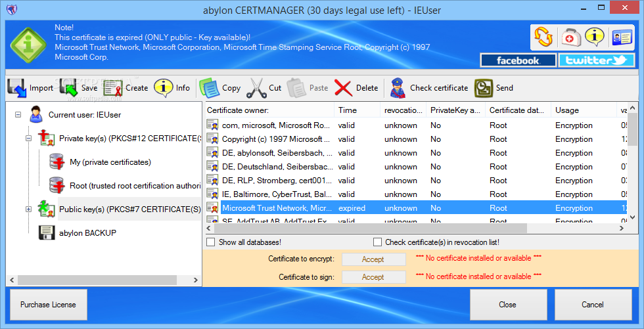This screenshot has height=329, width=644.
Task: Click the Cut scissors icon
Action: pos(256,88)
